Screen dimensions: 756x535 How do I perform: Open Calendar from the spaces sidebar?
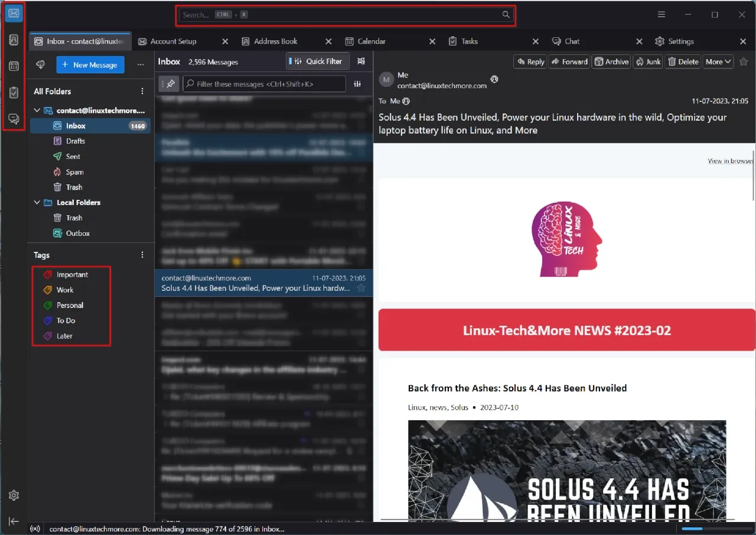pyautogui.click(x=14, y=66)
